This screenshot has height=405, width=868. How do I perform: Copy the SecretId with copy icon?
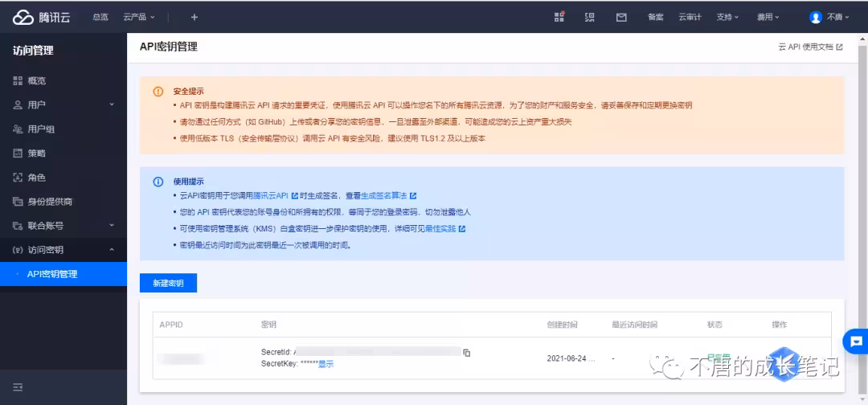(467, 353)
